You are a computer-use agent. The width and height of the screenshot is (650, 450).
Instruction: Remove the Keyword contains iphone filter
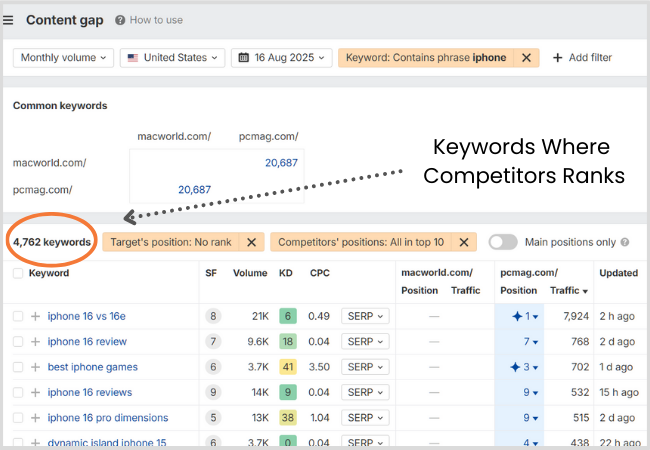526,58
